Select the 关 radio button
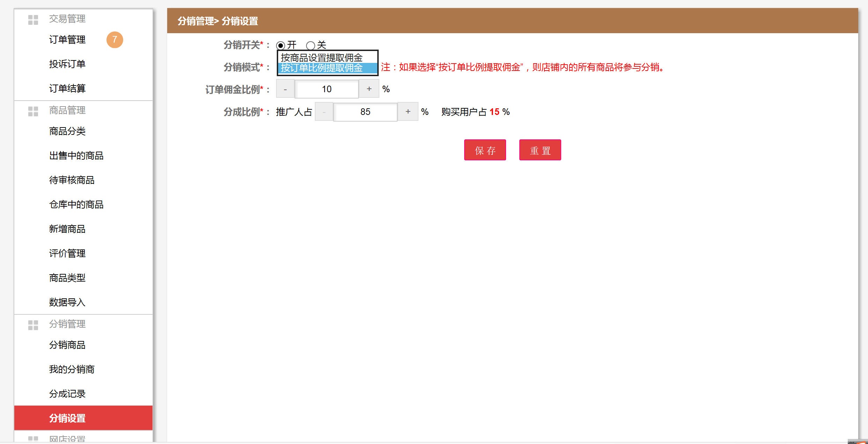This screenshot has height=444, width=868. click(x=310, y=45)
